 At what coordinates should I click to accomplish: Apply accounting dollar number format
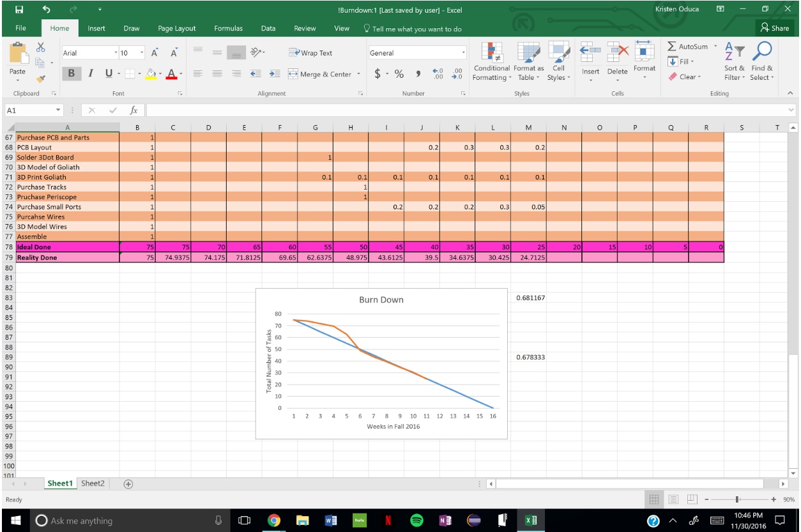[x=378, y=74]
